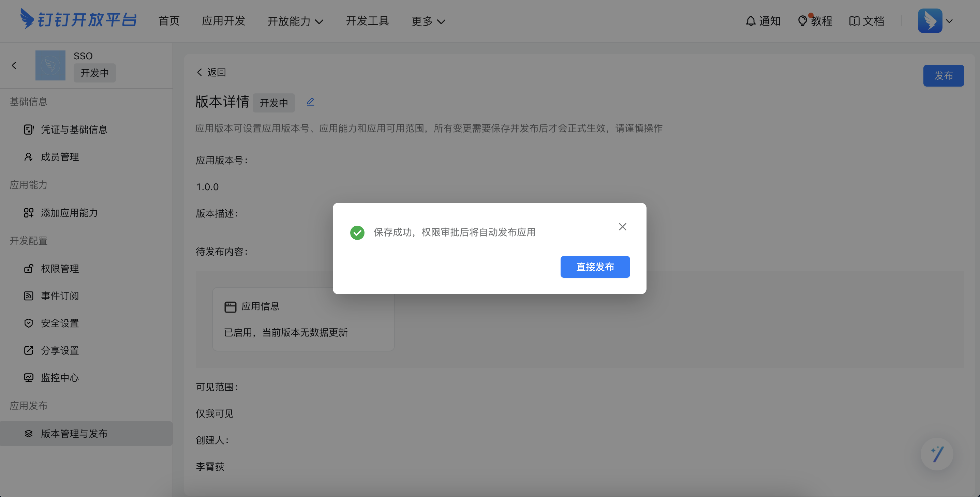Click the sidebar back chevron
The height and width of the screenshot is (497, 980).
[x=14, y=65]
